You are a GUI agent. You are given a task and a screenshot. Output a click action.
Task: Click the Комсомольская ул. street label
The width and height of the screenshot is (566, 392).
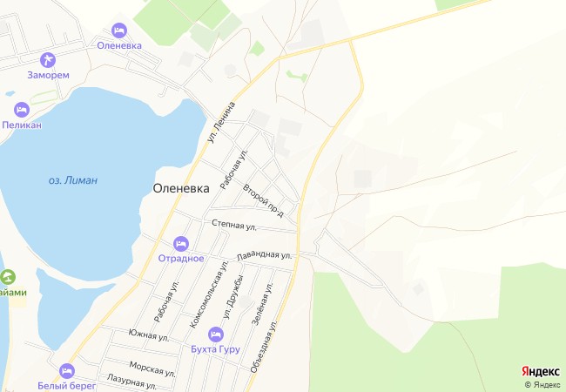(x=209, y=294)
